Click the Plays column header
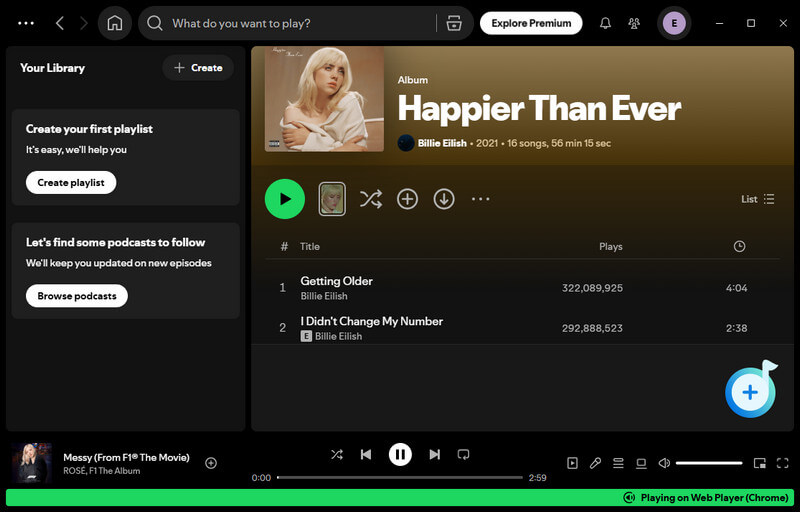The width and height of the screenshot is (800, 512). tap(610, 246)
